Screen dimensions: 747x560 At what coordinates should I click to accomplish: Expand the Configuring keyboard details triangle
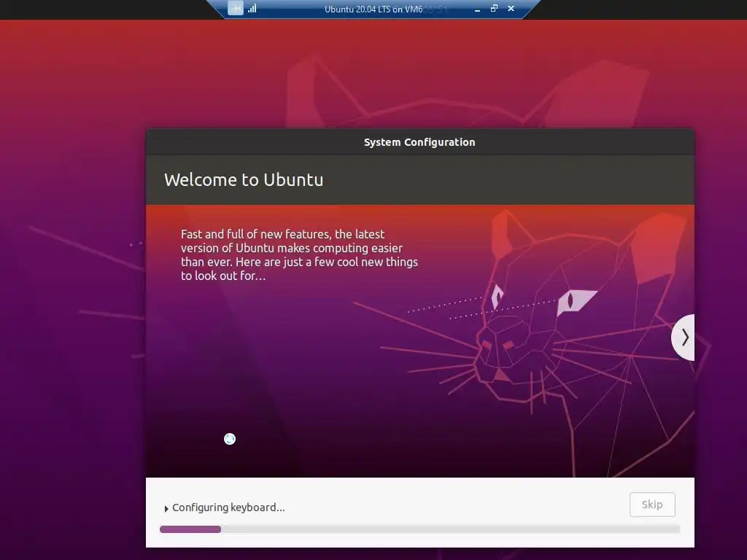[166, 508]
